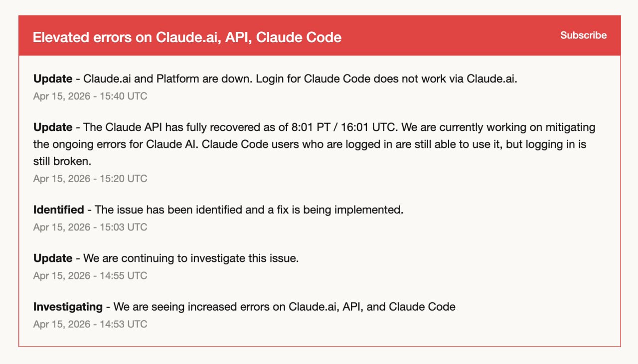The height and width of the screenshot is (364, 638).
Task: Click the empty red header area between title and Subscribe
Action: pos(449,36)
